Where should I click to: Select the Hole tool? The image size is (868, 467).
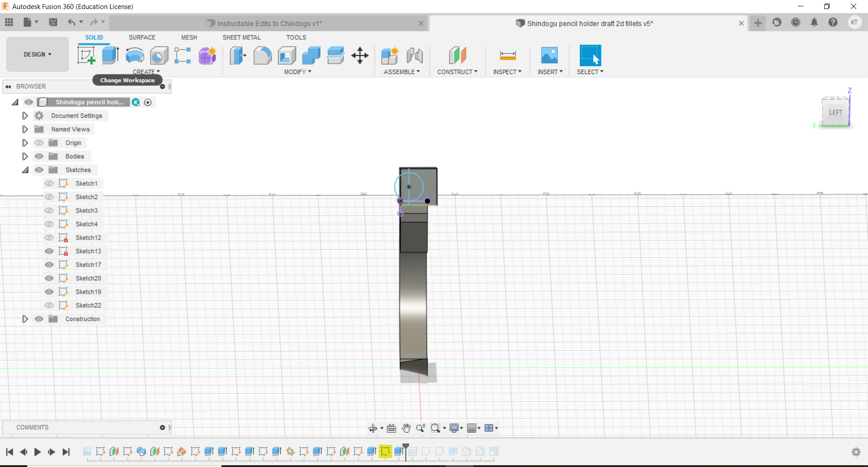159,56
